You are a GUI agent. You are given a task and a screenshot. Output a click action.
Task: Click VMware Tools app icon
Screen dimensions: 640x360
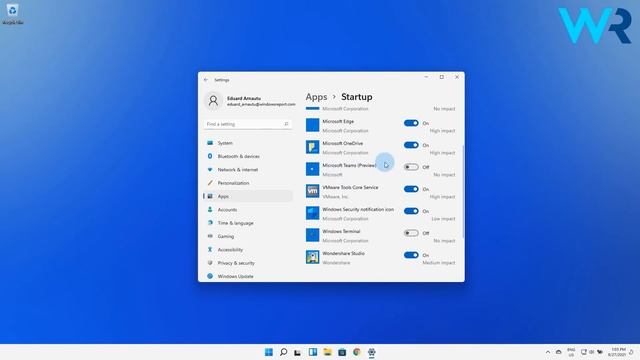pyautogui.click(x=313, y=191)
